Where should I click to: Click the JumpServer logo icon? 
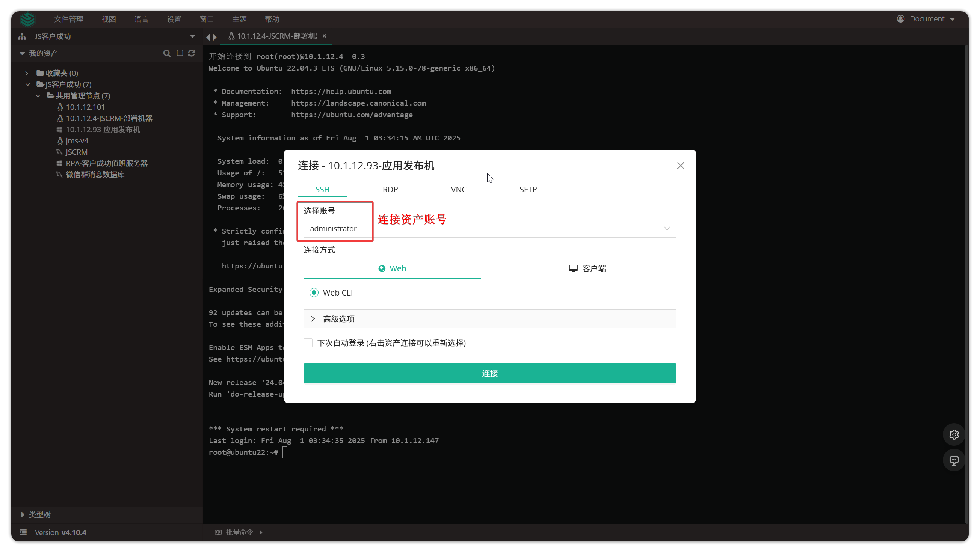(28, 19)
